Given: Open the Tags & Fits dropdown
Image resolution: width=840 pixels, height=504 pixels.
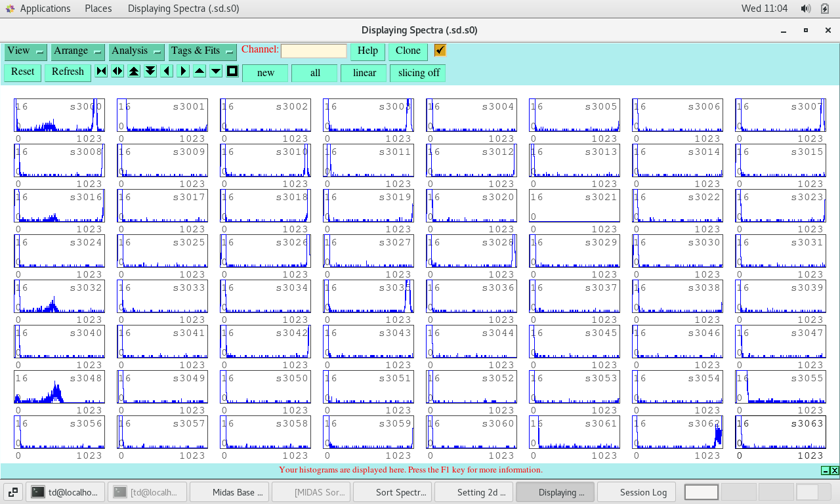Looking at the screenshot, I should coord(202,51).
